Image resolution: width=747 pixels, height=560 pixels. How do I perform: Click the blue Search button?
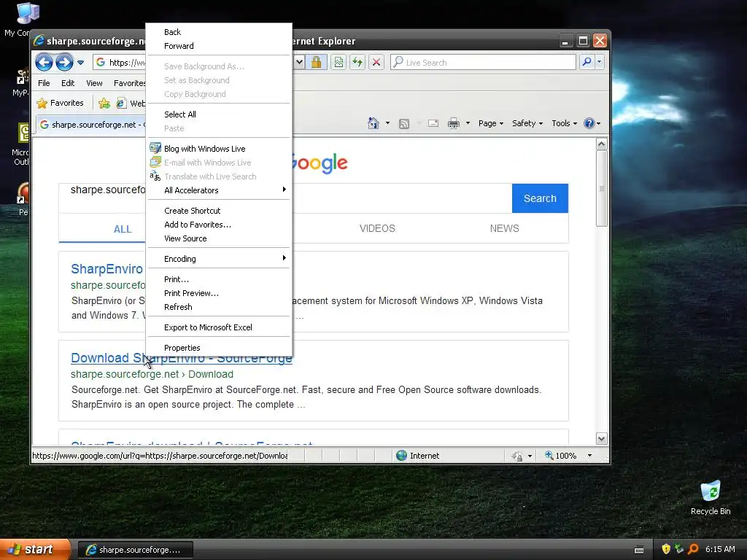coord(540,198)
